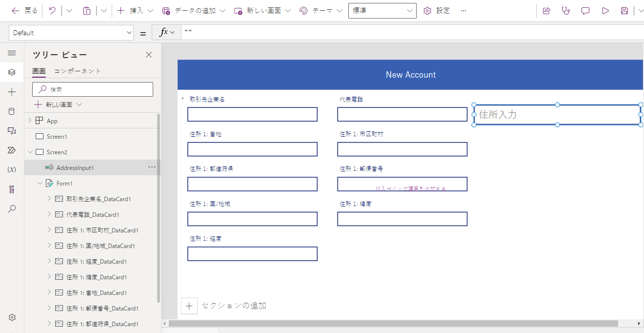Screen dimensions: 644x333
Task: Collapse the Form1 tree node
Action: coord(40,184)
